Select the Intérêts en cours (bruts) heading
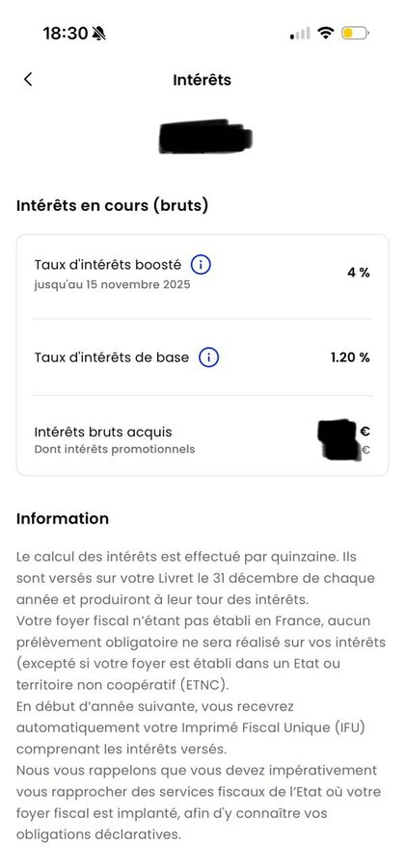The height and width of the screenshot is (868, 405). 113,205
